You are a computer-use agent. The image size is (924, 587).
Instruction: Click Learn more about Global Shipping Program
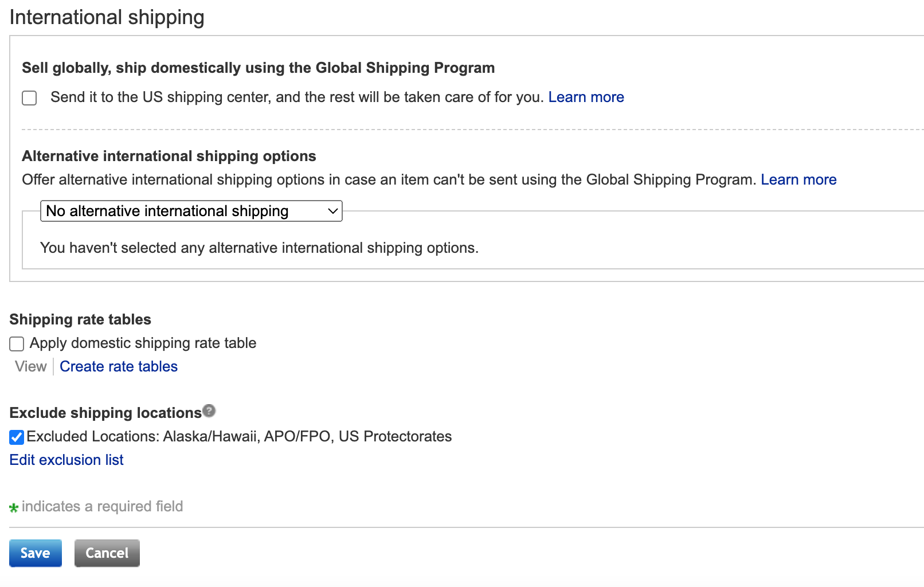pos(586,97)
